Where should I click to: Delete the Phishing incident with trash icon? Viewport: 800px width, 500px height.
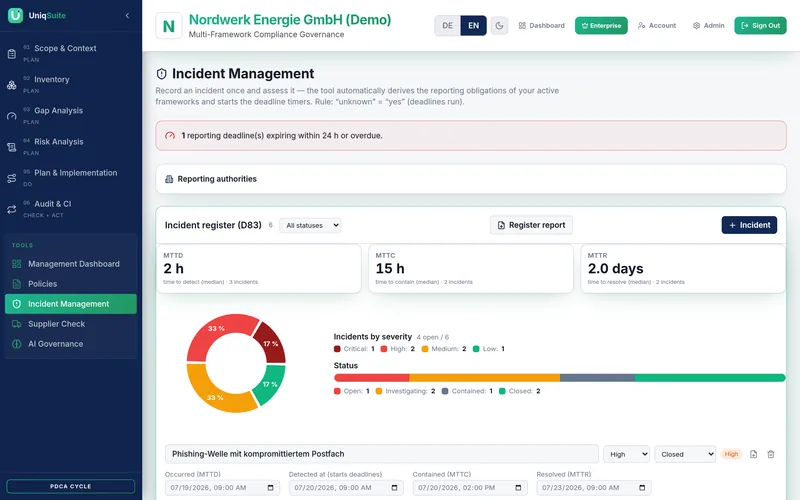tap(771, 454)
